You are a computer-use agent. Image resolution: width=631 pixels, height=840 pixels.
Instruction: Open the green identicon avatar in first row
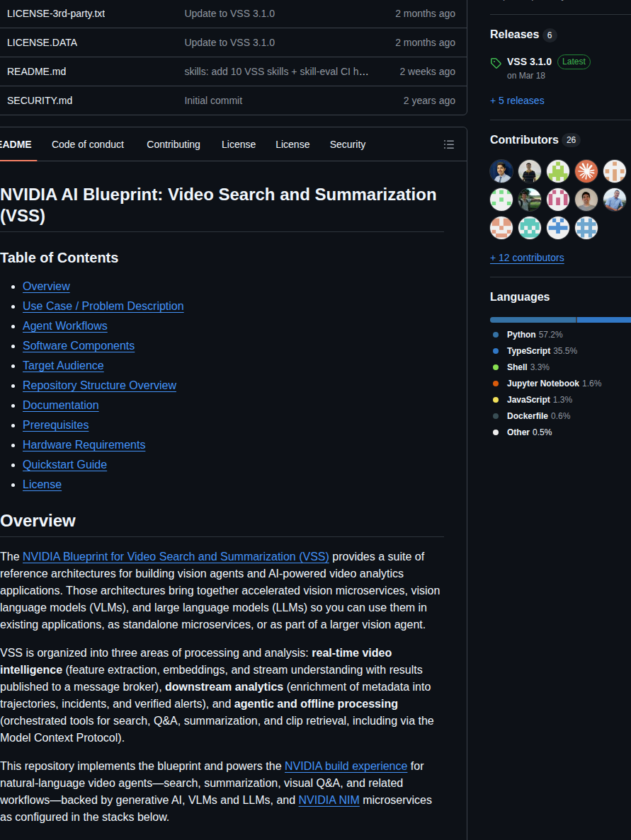coord(557,171)
